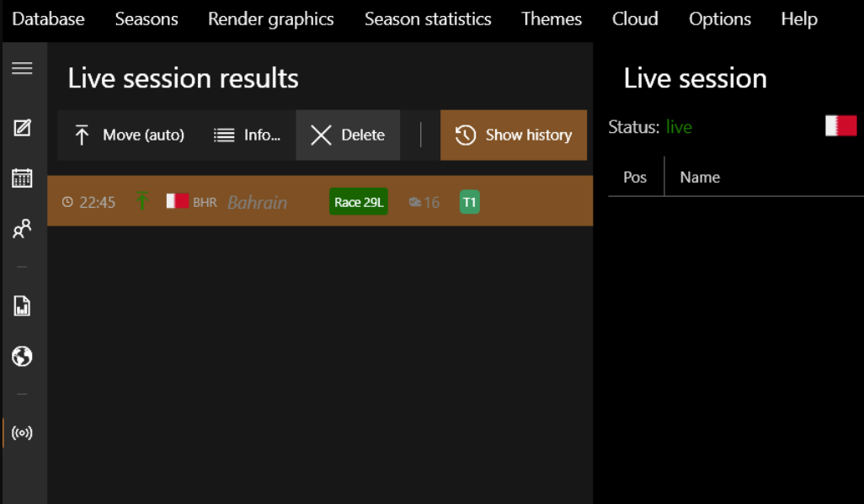Open the Database menu
The width and height of the screenshot is (864, 504).
pos(49,19)
